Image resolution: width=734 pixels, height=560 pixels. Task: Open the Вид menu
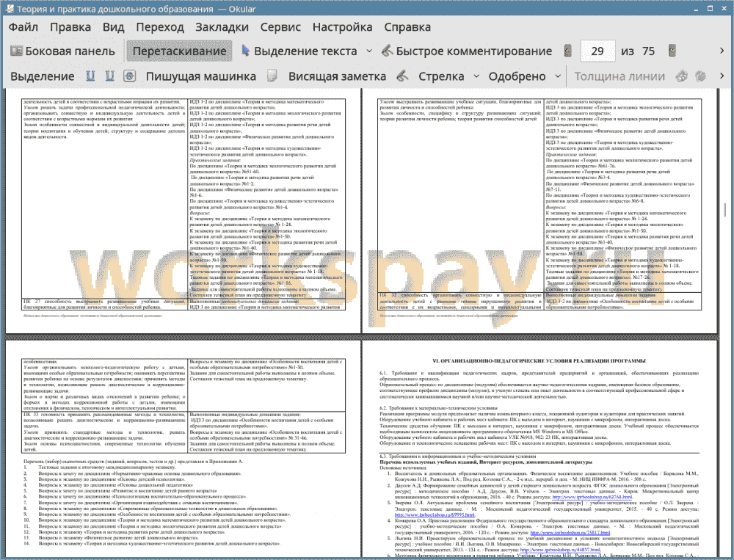coord(113,27)
